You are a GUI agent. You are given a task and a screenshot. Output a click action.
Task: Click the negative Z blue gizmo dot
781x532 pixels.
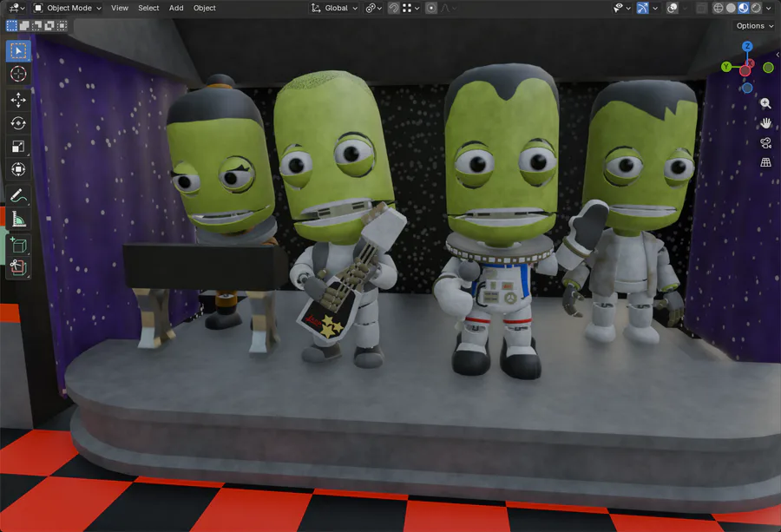pyautogui.click(x=747, y=89)
